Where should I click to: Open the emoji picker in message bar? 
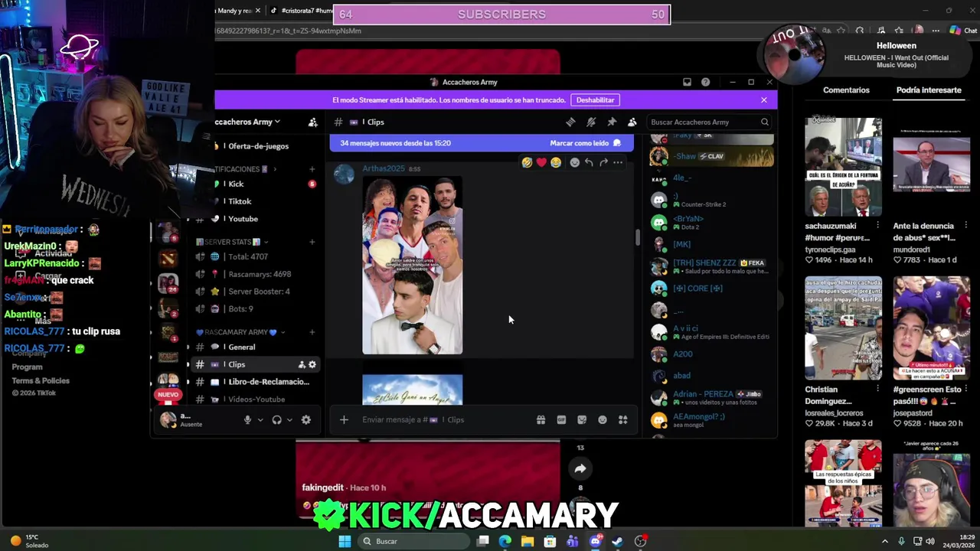[603, 419]
